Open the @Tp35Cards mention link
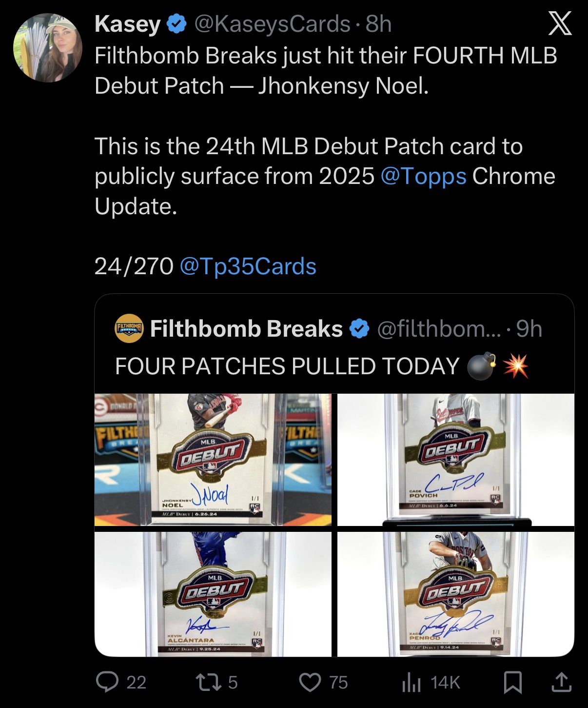Screen dimensions: 588x708 click(248, 266)
